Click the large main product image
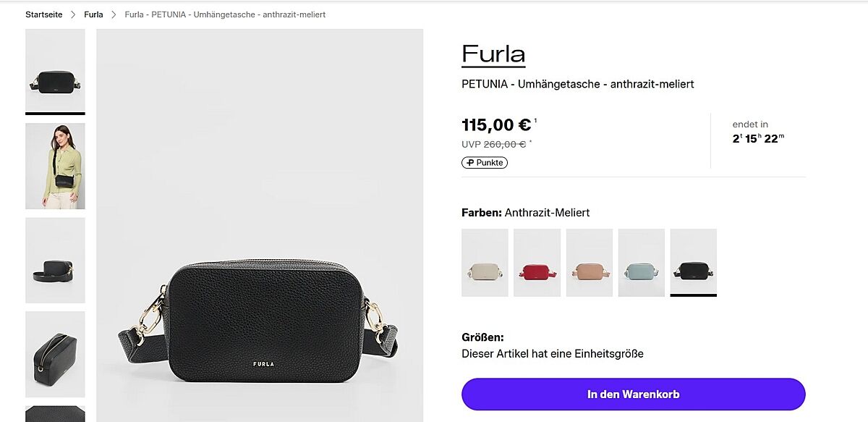Screen dimensions: 868x422 pyautogui.click(x=260, y=225)
